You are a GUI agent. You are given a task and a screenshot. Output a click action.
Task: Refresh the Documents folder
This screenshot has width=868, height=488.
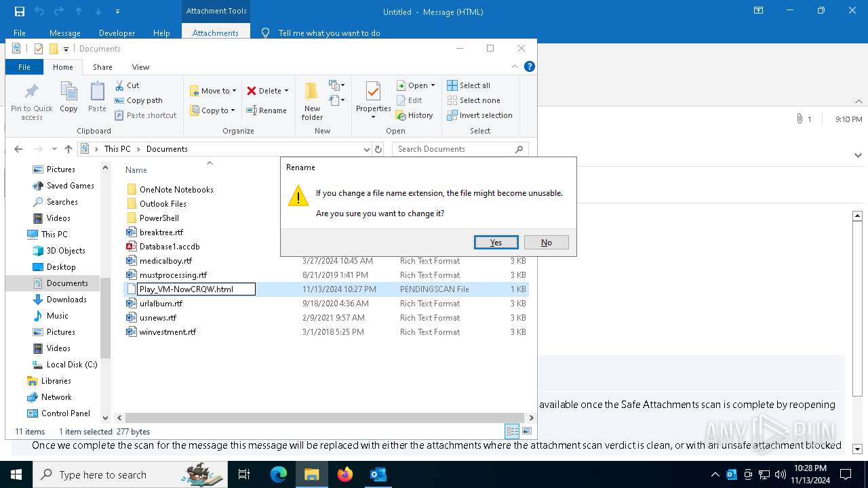[x=378, y=149]
